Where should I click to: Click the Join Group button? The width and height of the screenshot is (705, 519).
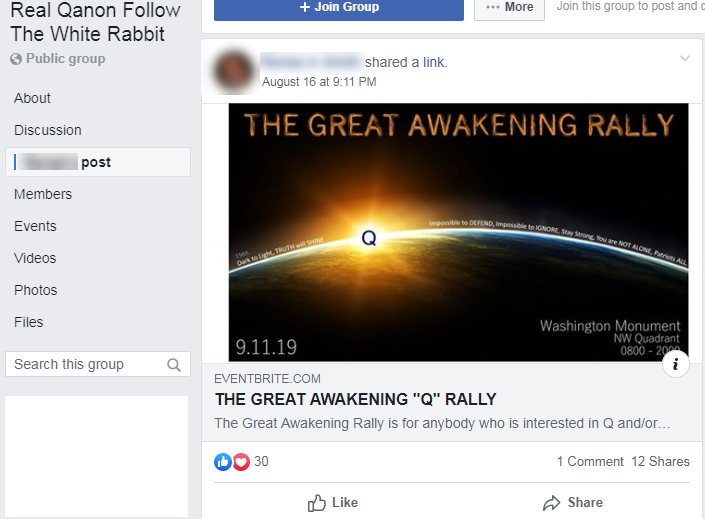point(339,8)
